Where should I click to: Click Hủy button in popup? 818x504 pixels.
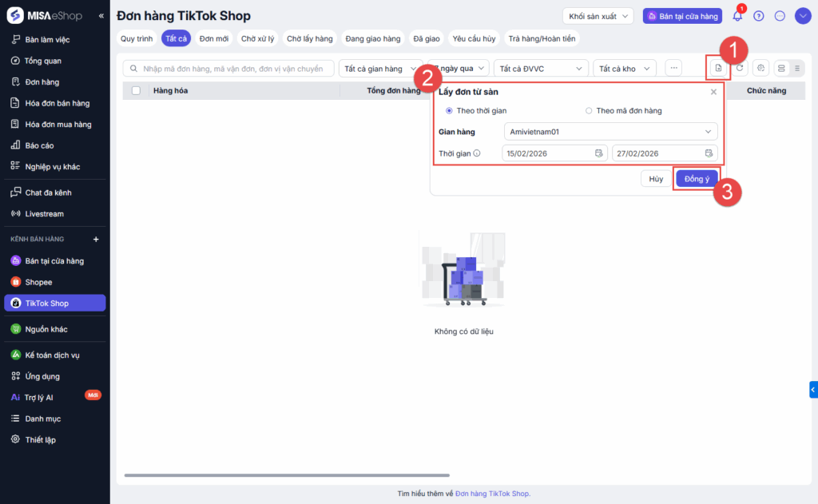[x=656, y=179]
